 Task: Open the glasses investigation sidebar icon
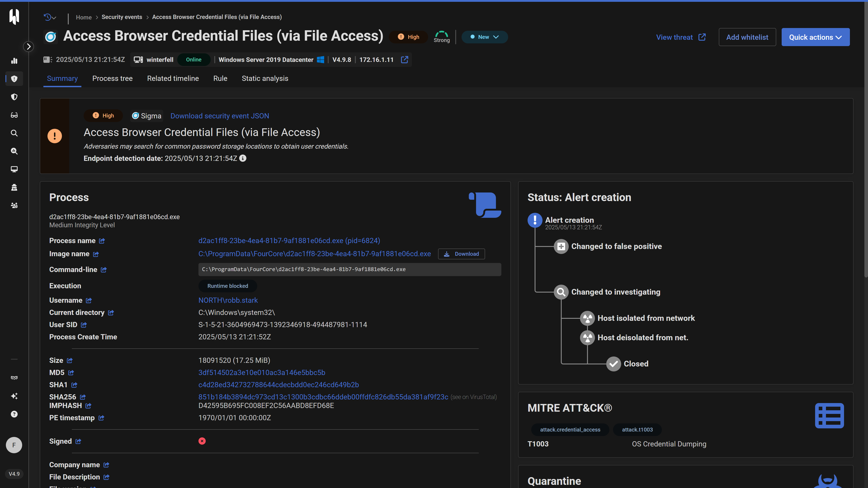tap(14, 115)
